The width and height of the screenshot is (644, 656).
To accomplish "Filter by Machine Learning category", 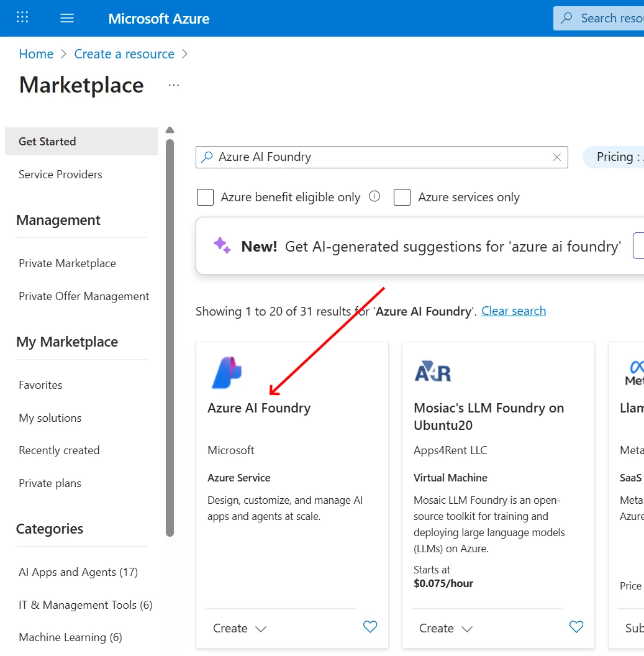I will [70, 637].
